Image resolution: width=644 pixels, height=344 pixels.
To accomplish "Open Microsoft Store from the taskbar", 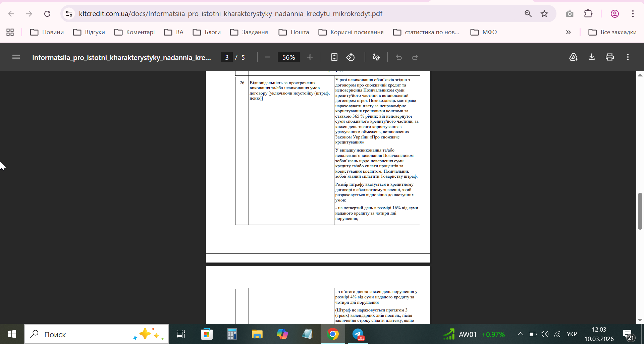I will pos(207,334).
